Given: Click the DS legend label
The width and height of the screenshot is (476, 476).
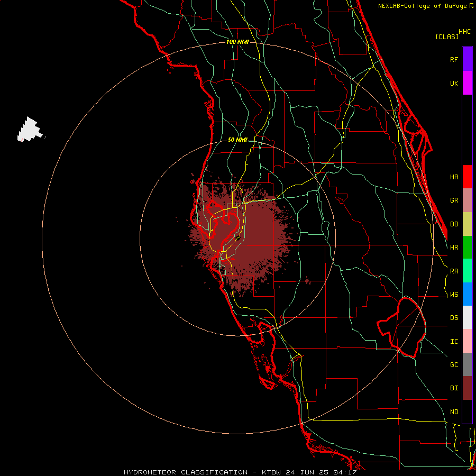Looking at the screenshot, I should 454,318.
